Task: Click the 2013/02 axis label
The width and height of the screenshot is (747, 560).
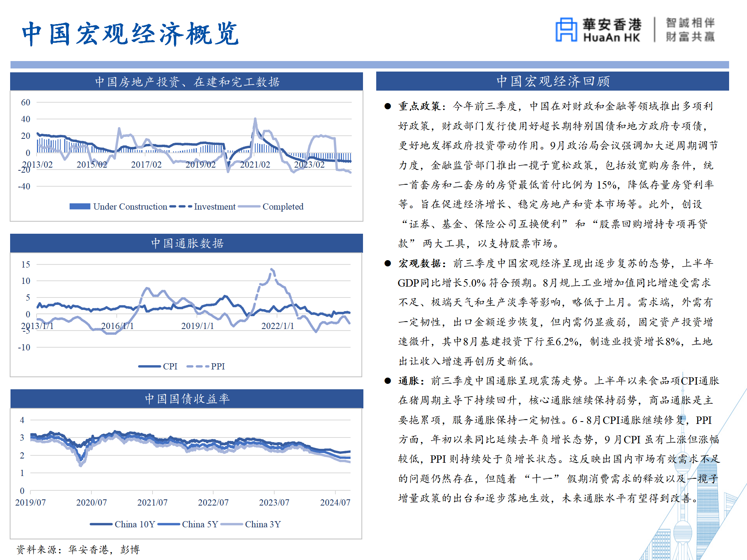Action: click(37, 164)
